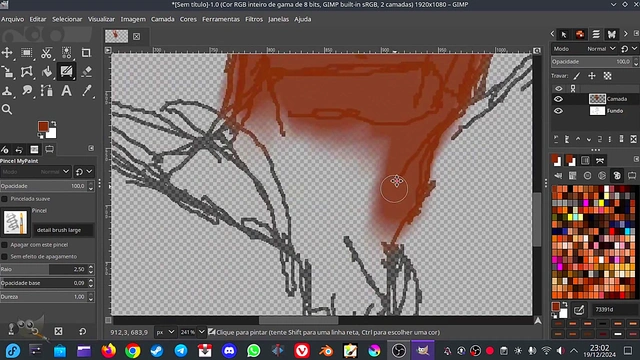640x360 pixels.
Task: Open the Camada menu
Action: pyautogui.click(x=162, y=19)
